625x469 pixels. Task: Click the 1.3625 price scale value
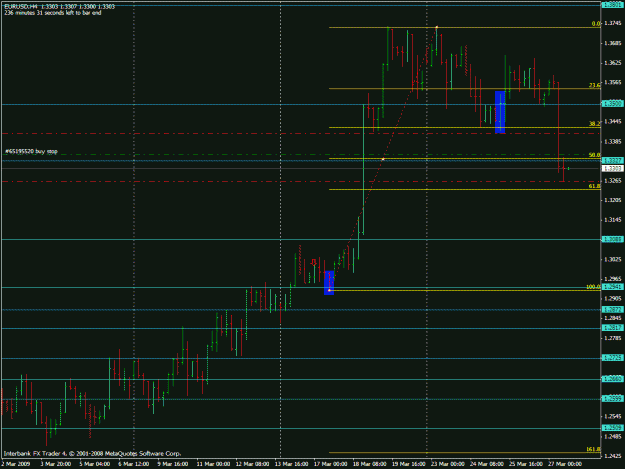pos(613,63)
